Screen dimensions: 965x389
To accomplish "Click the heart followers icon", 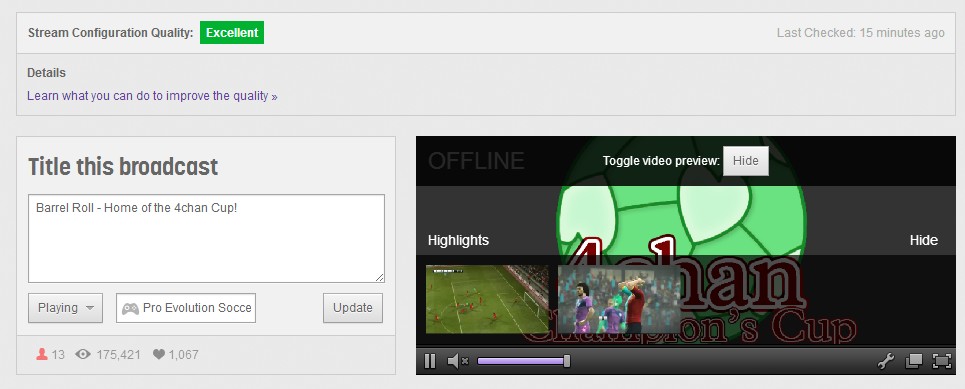I will (x=159, y=355).
